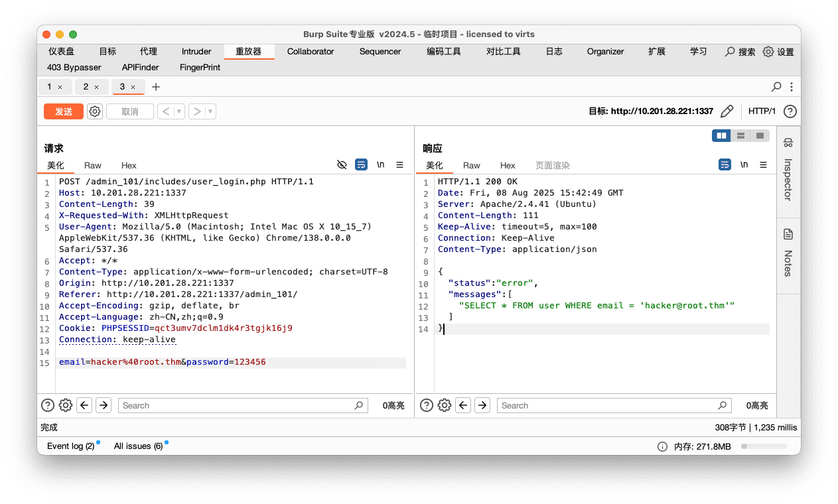Go back to previous request in history
This screenshot has height=504, width=838.
pyautogui.click(x=166, y=111)
